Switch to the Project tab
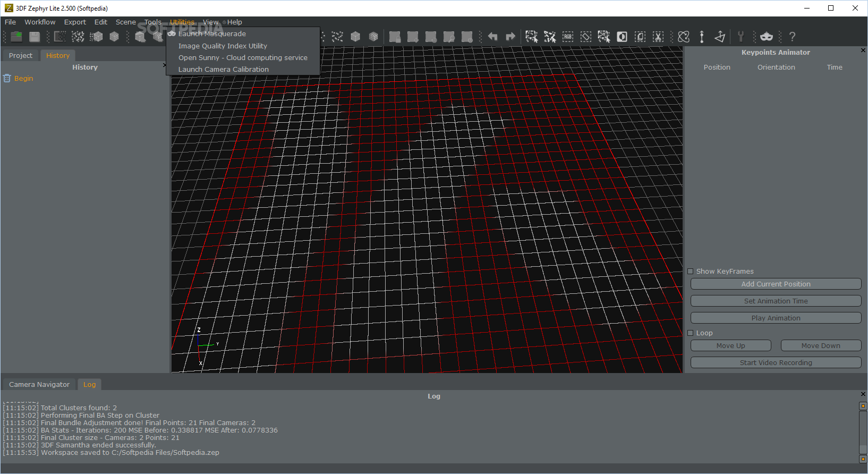Viewport: 868px width, 474px height. (x=21, y=56)
